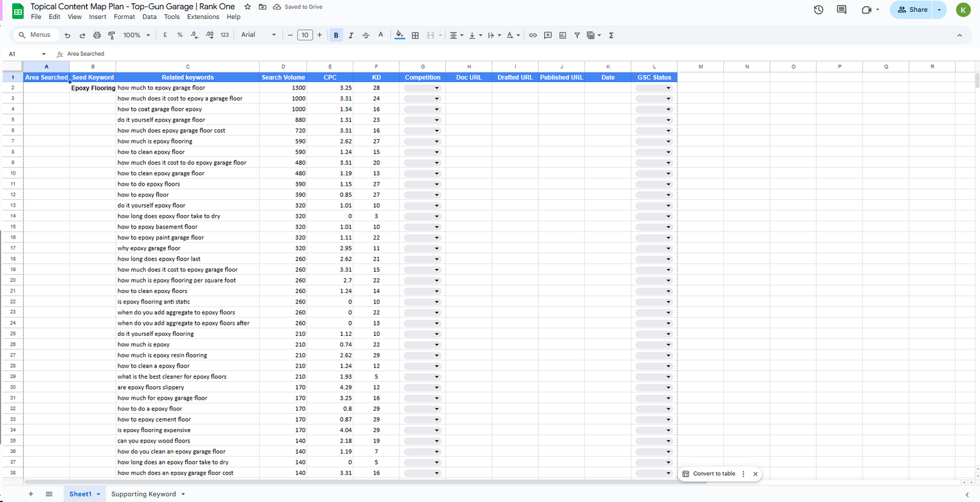Screen dimensions: 980x502
Task: Click the create filter icon
Action: [577, 36]
